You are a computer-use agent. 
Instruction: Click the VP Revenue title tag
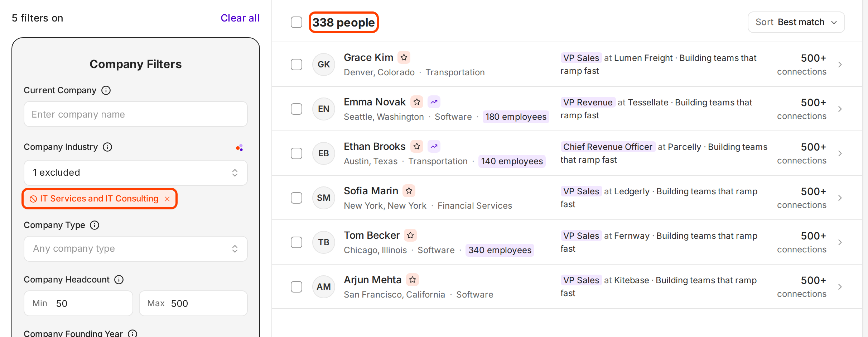[x=588, y=102]
